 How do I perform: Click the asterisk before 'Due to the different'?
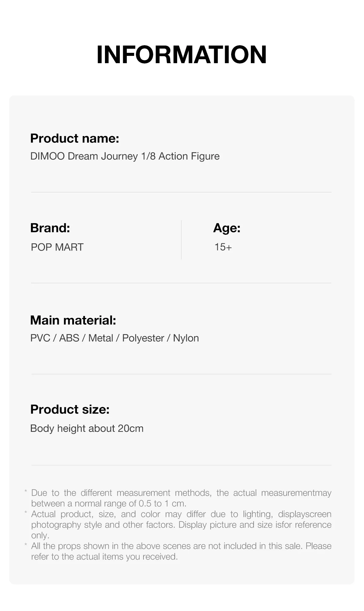tap(26, 491)
